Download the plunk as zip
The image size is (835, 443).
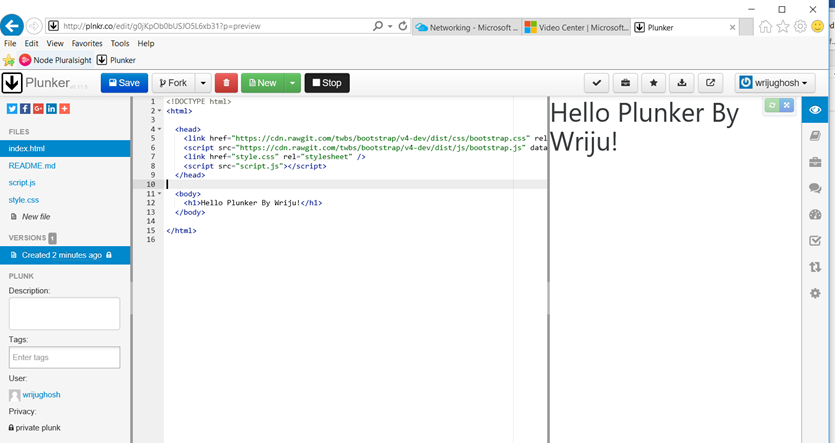pos(682,83)
